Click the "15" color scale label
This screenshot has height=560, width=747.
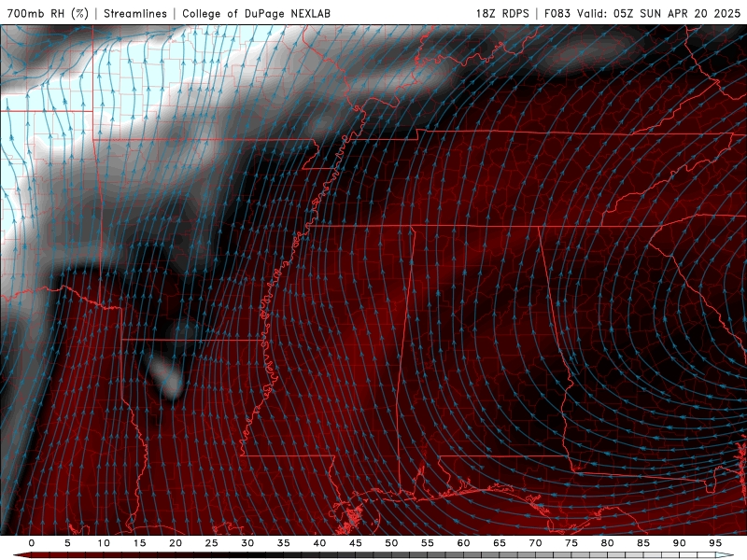(x=139, y=543)
